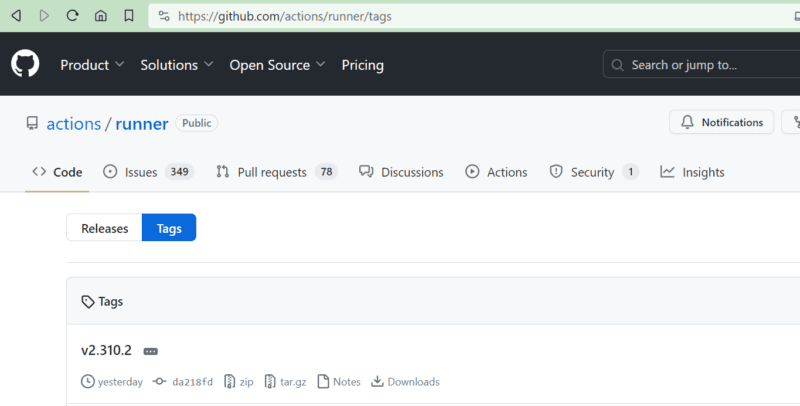Bookmark this page with bookmark icon

[x=129, y=16]
